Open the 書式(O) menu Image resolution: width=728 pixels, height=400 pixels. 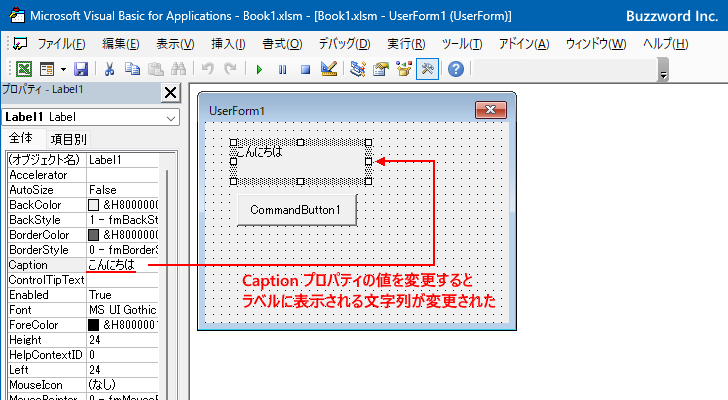point(282,44)
